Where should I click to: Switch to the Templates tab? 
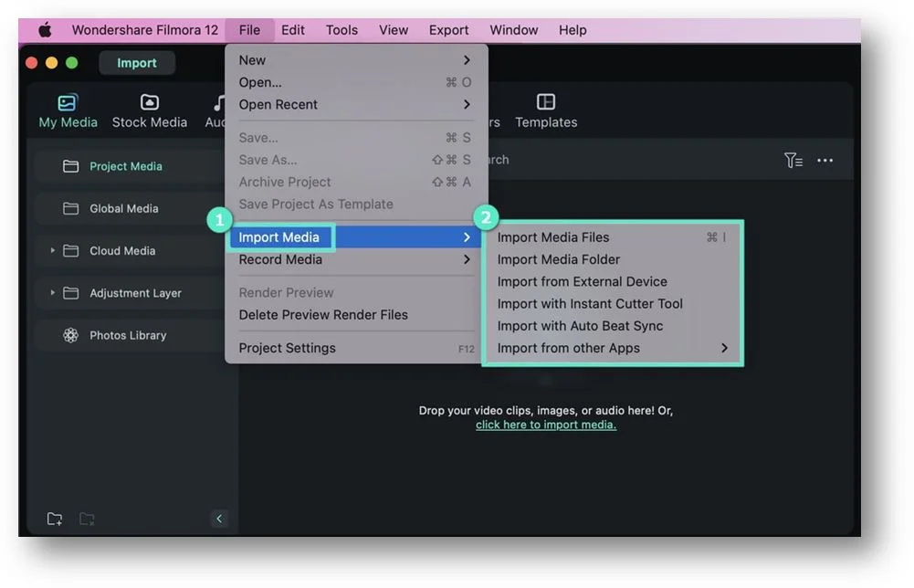point(546,111)
